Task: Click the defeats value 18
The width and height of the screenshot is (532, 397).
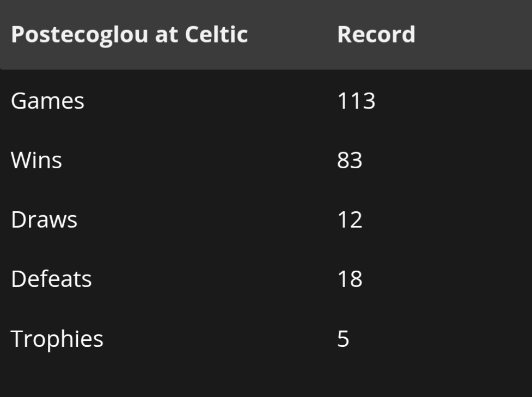Action: [350, 279]
